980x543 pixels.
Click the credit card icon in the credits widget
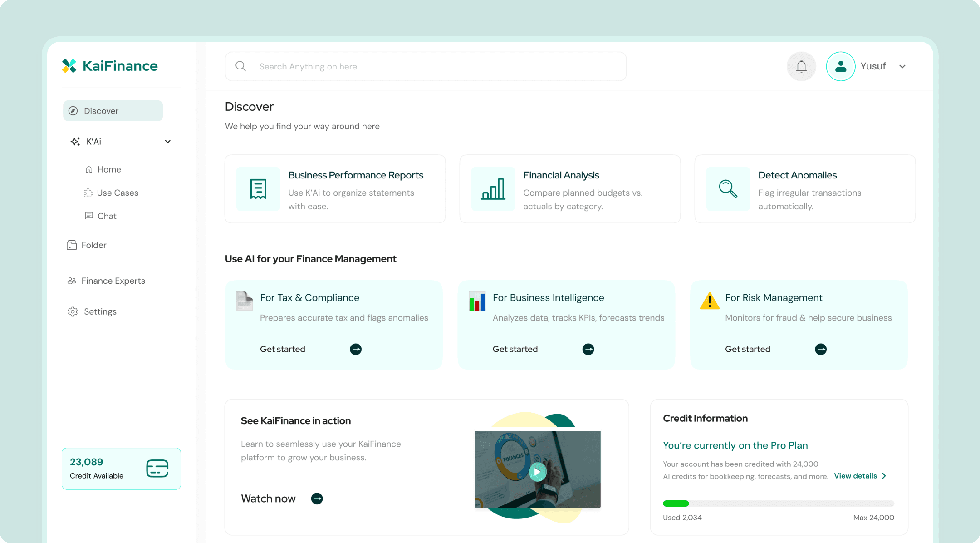[157, 468]
